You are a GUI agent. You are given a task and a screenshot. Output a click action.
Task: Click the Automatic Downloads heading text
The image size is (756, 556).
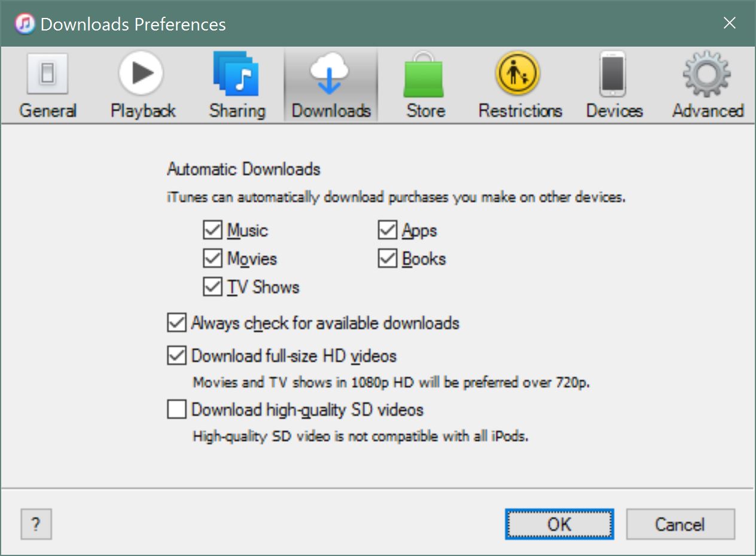[x=243, y=169]
